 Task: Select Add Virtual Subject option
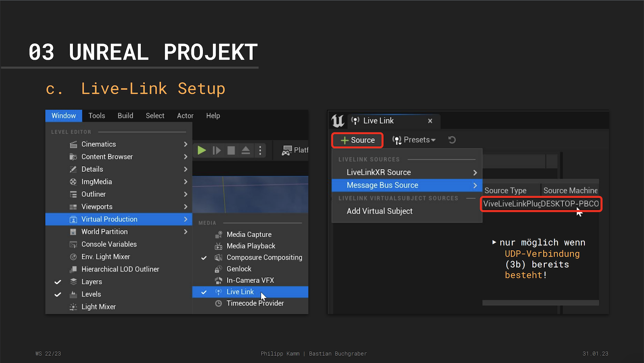click(379, 211)
